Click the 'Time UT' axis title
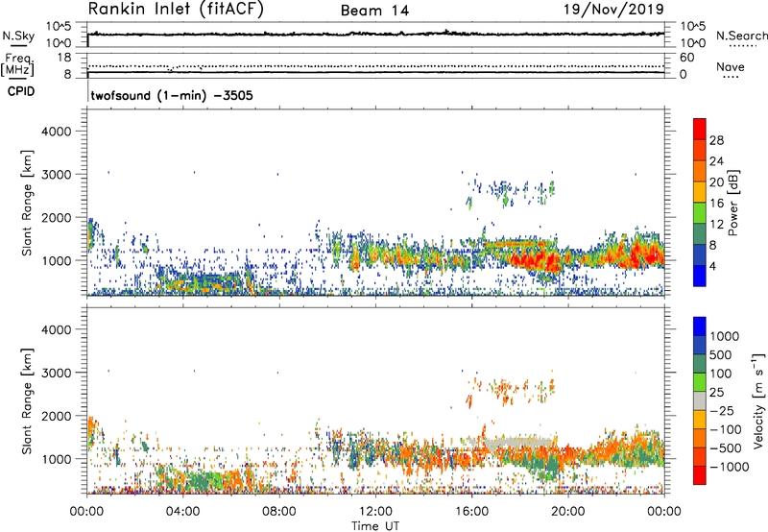The width and height of the screenshot is (768, 532). pyautogui.click(x=375, y=526)
